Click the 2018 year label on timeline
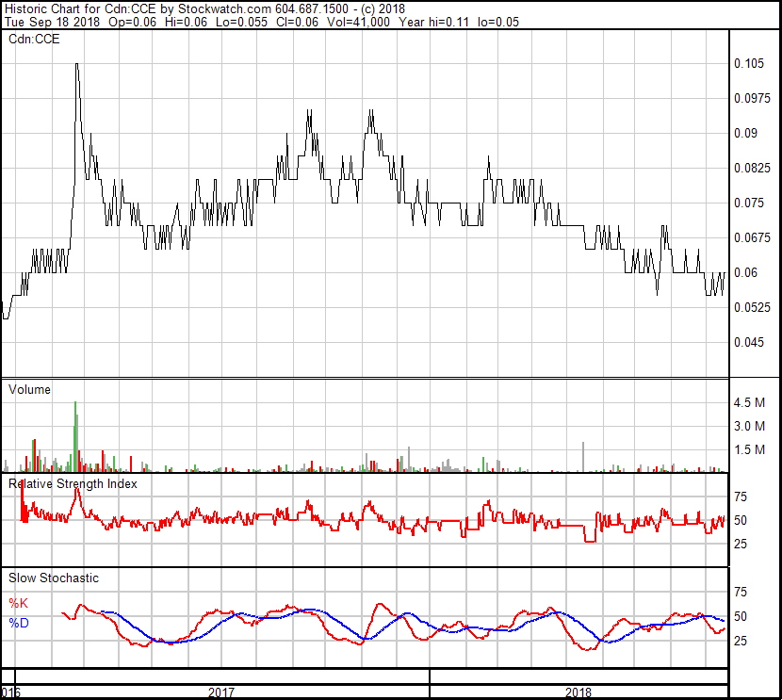Screen dimensions: 782x700 578,692
